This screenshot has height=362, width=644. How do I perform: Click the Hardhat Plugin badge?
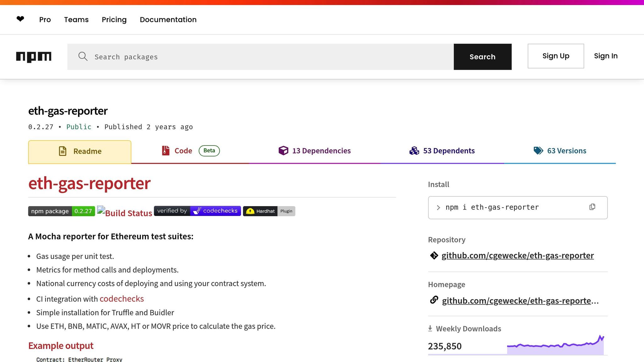(x=269, y=211)
